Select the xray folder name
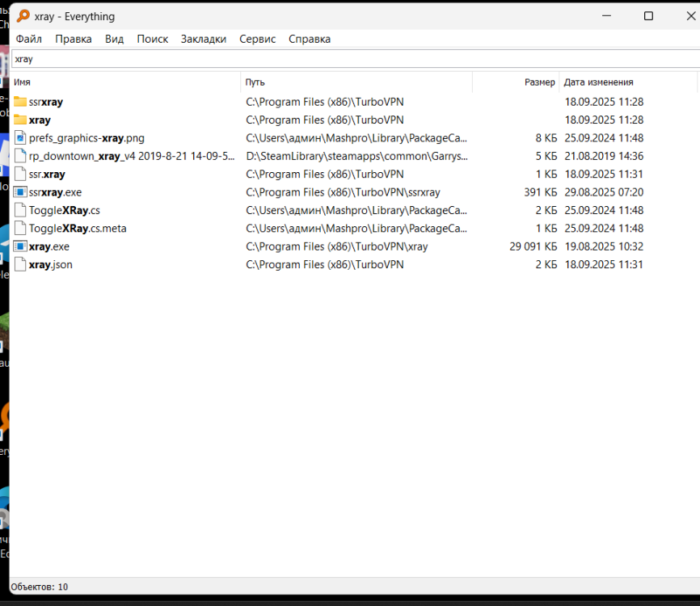 [x=40, y=120]
